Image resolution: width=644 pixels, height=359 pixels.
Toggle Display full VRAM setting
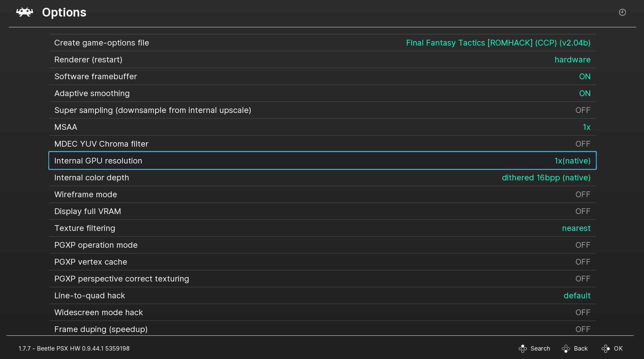tap(322, 211)
